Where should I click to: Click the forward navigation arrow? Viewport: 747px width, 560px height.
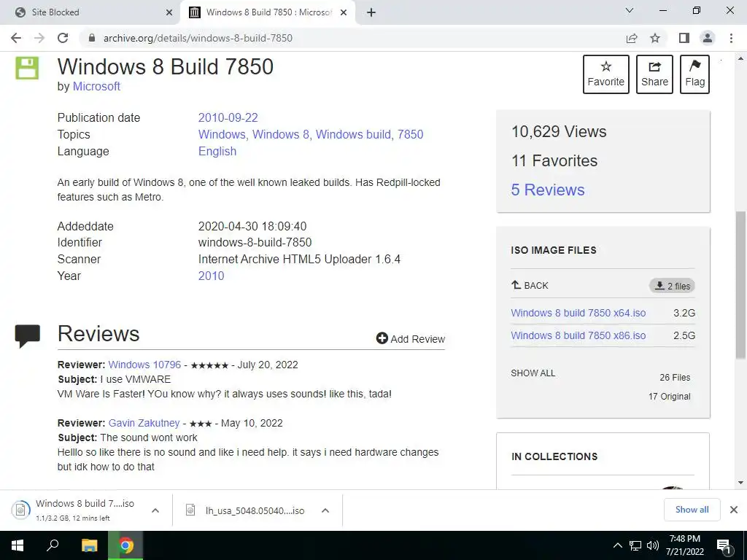point(39,38)
